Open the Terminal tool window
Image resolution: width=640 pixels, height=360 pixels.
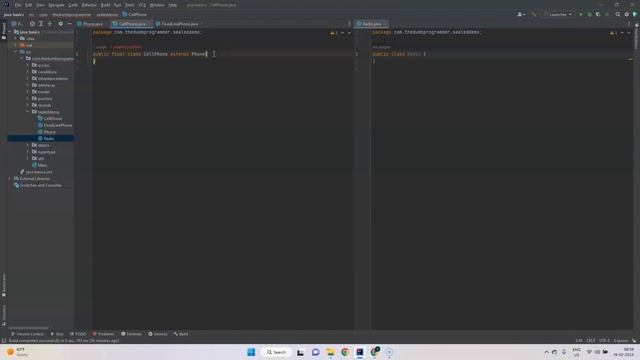tap(131, 334)
